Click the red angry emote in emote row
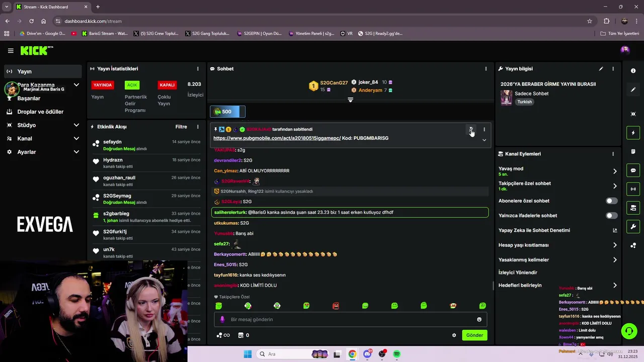644x362 pixels. [336, 306]
